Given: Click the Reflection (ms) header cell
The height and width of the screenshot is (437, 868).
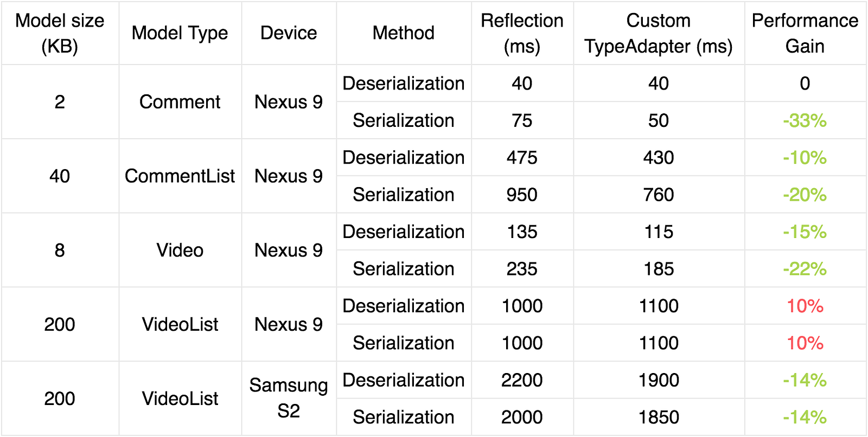Looking at the screenshot, I should point(522,33).
